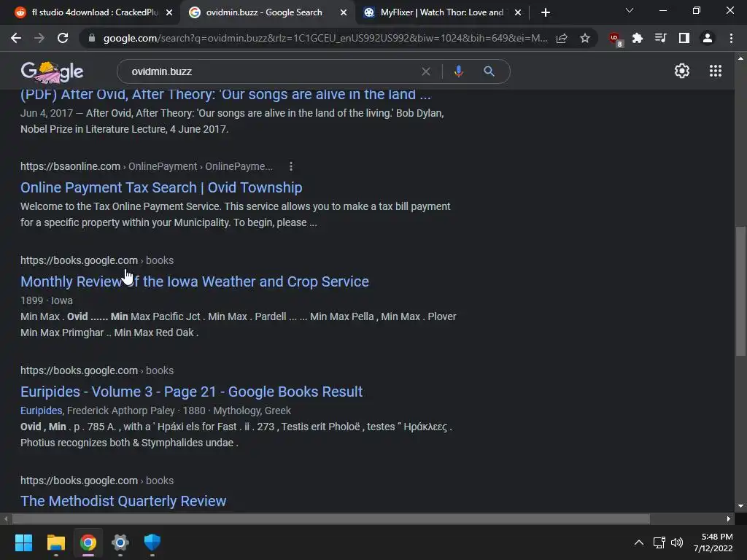Image resolution: width=747 pixels, height=560 pixels.
Task: Open Windows Security shield in taskbar
Action: coord(152,542)
